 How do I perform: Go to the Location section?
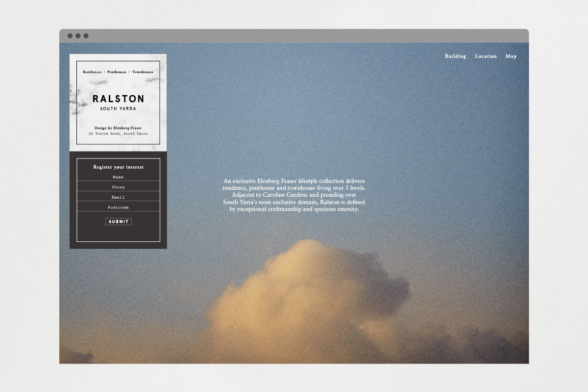tap(486, 56)
